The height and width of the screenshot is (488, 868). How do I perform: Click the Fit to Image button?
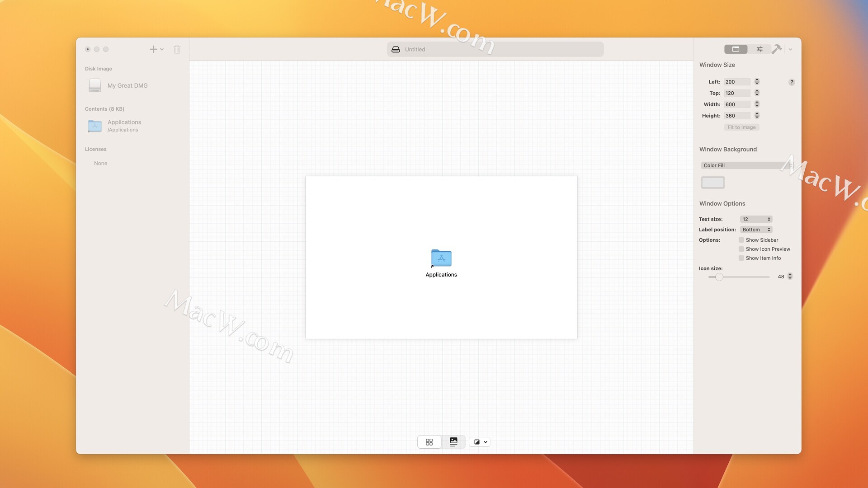point(741,127)
